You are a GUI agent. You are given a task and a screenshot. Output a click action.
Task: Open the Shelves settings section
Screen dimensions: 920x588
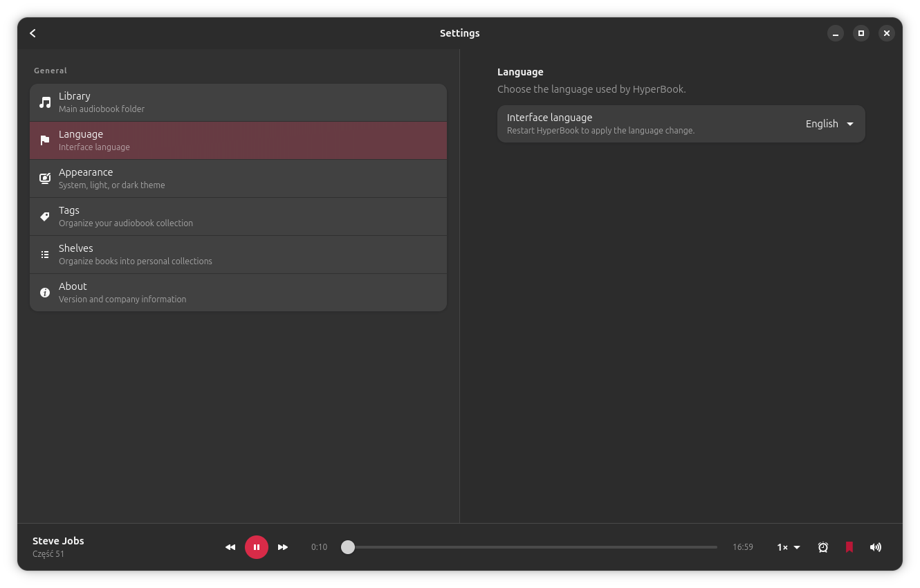(x=238, y=255)
